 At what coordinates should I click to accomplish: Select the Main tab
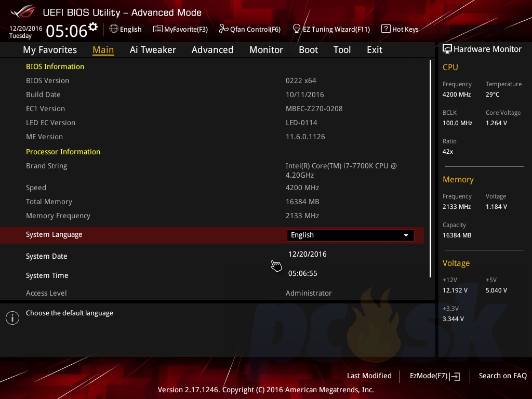(x=103, y=50)
